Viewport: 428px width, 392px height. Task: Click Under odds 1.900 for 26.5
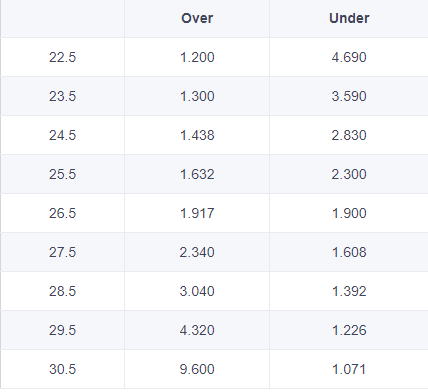[x=349, y=213]
